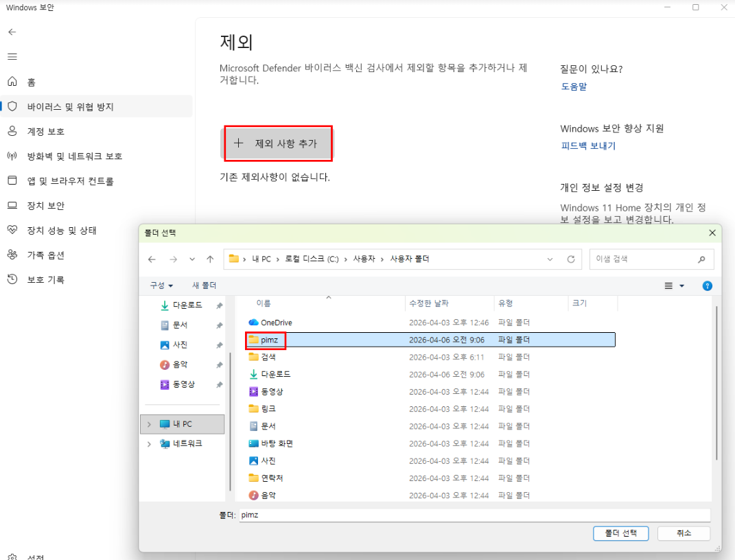Click the 폴더 선택 button
Viewport: 735px width, 560px height.
pos(620,533)
